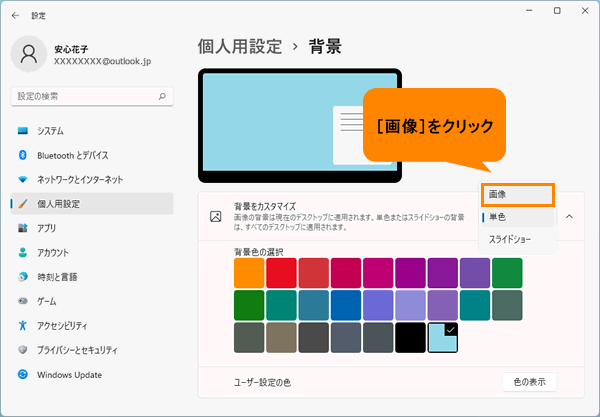Open the Bluetooth とデバイス icon

coord(23,155)
